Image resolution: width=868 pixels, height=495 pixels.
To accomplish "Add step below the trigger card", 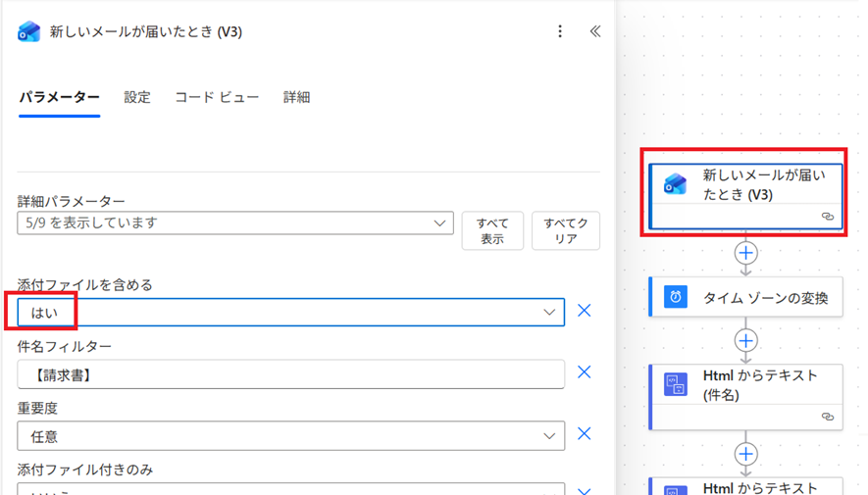I will (x=746, y=253).
